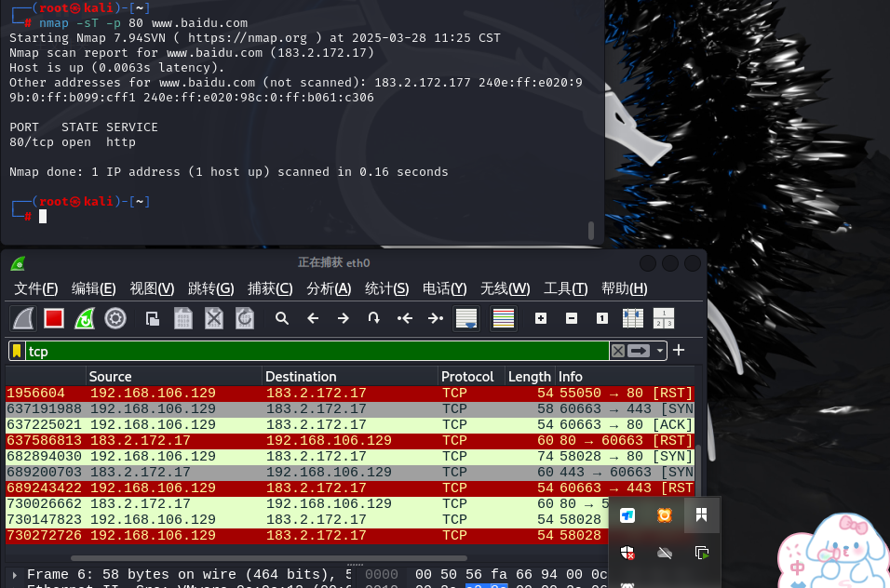Open 帮助(H) menu

625,289
